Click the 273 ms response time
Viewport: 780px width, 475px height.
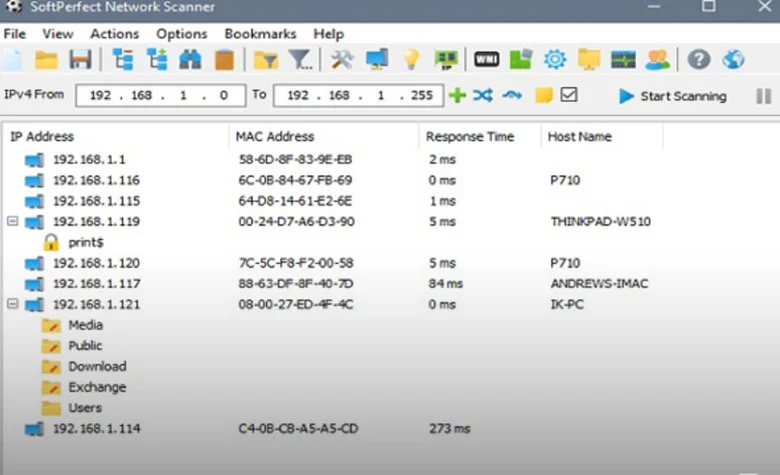(449, 428)
